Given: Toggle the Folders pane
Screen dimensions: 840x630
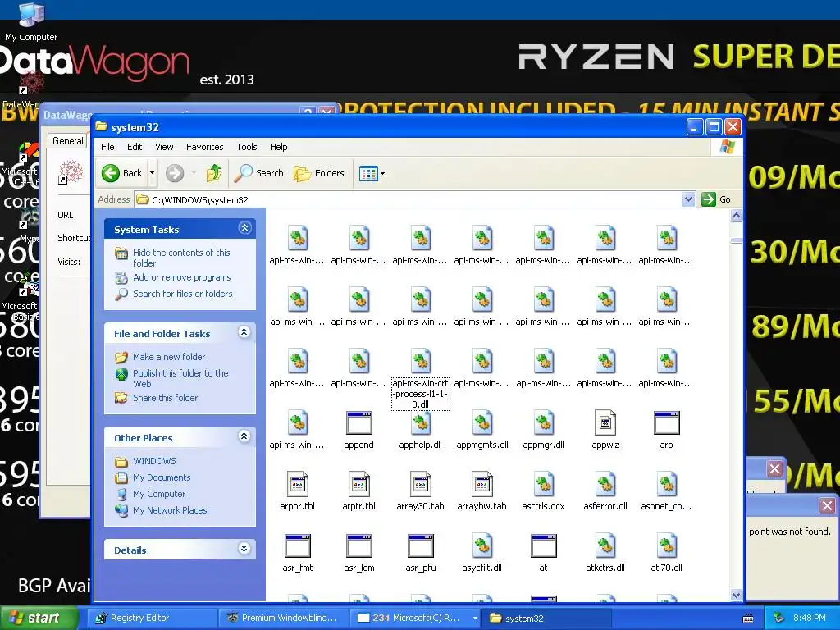Looking at the screenshot, I should coord(319,173).
